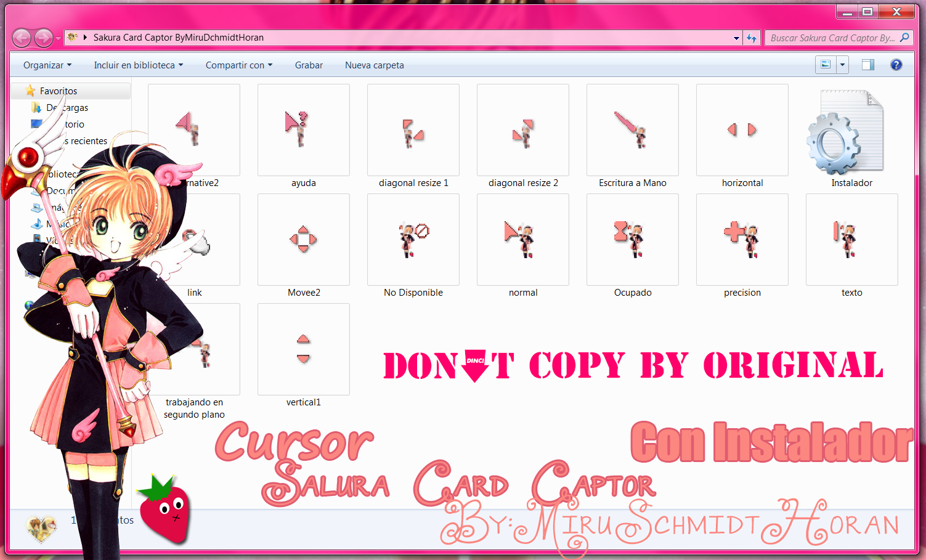The height and width of the screenshot is (560, 926).
Task: Expand the change view dropdown arrow
Action: pyautogui.click(x=842, y=64)
